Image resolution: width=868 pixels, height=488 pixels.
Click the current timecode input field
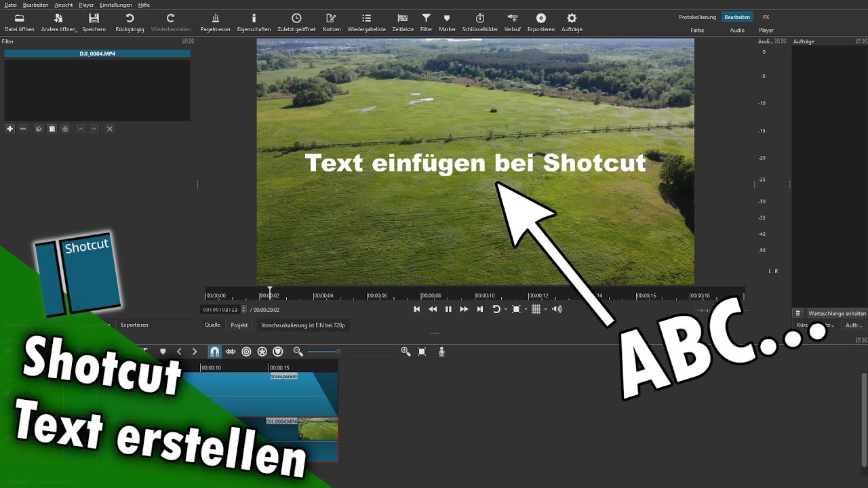point(221,310)
